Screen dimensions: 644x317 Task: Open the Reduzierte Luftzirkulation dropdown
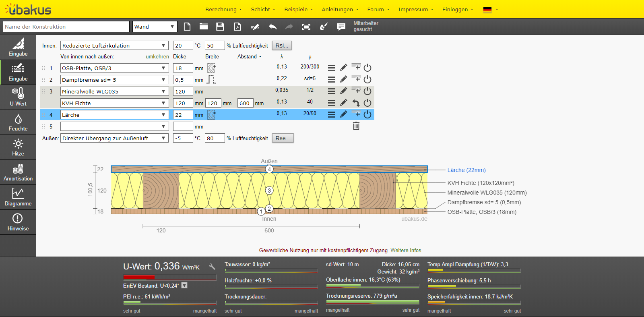pyautogui.click(x=114, y=46)
